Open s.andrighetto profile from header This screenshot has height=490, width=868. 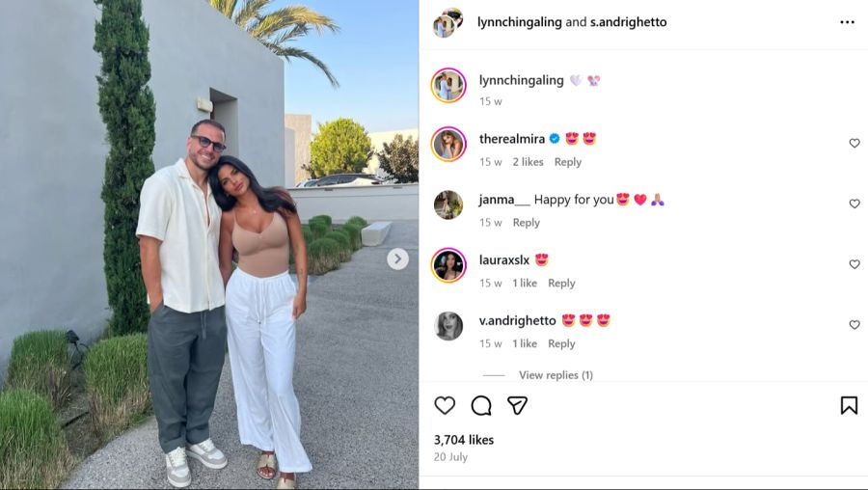tap(628, 22)
